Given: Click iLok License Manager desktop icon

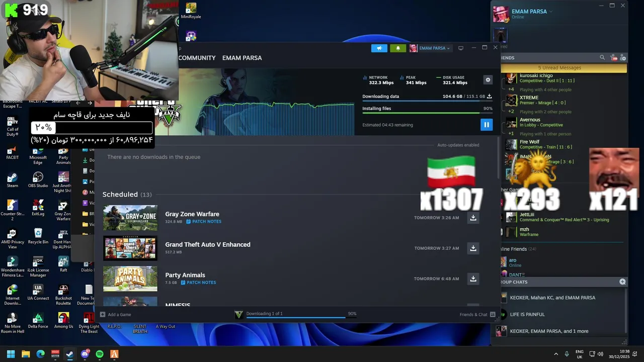Looking at the screenshot, I should pyautogui.click(x=38, y=266).
